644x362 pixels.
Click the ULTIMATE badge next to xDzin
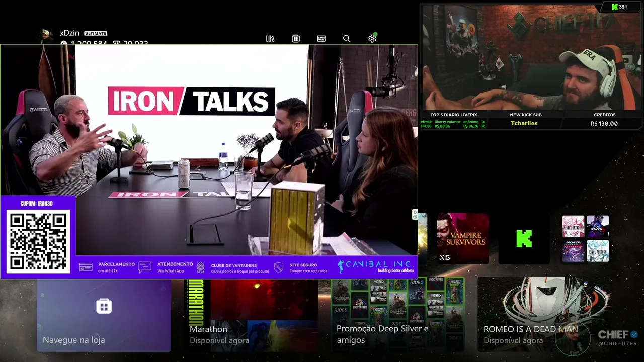click(x=96, y=33)
